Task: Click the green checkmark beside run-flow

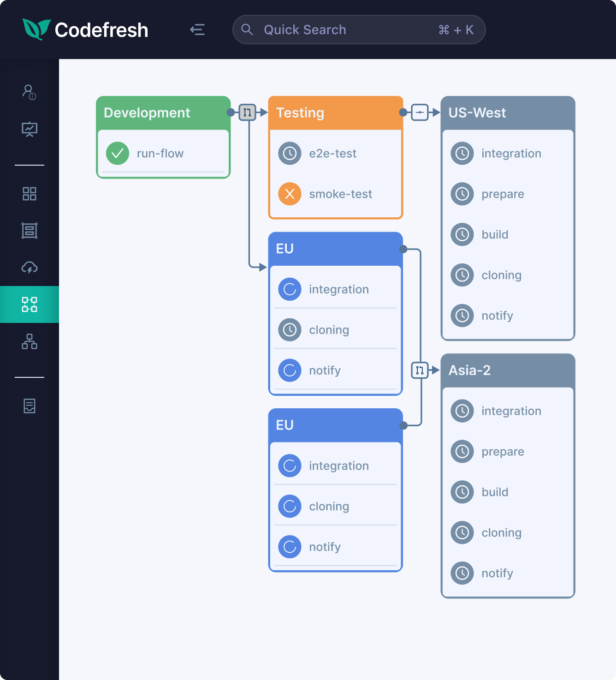Action: coord(118,153)
